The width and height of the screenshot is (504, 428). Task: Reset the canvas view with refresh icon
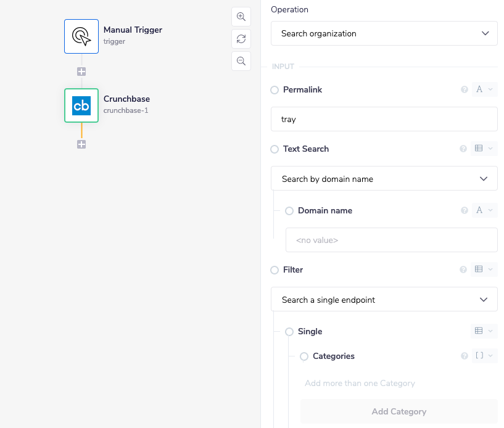(241, 39)
